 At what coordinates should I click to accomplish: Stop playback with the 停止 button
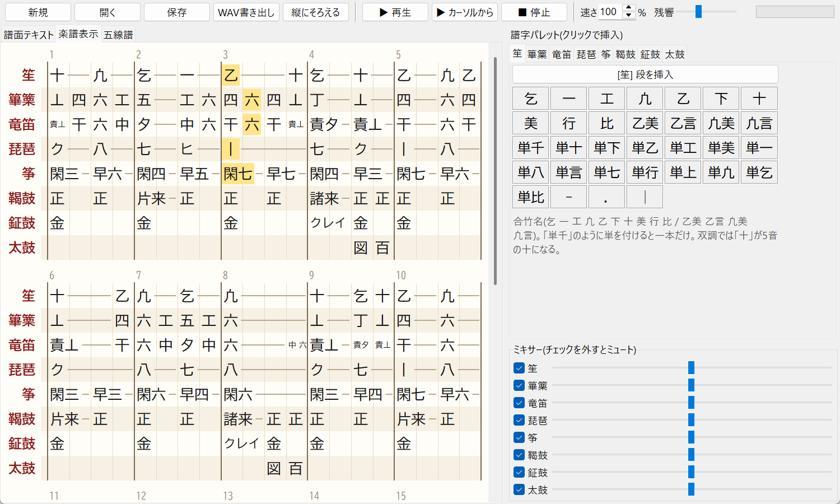[534, 12]
